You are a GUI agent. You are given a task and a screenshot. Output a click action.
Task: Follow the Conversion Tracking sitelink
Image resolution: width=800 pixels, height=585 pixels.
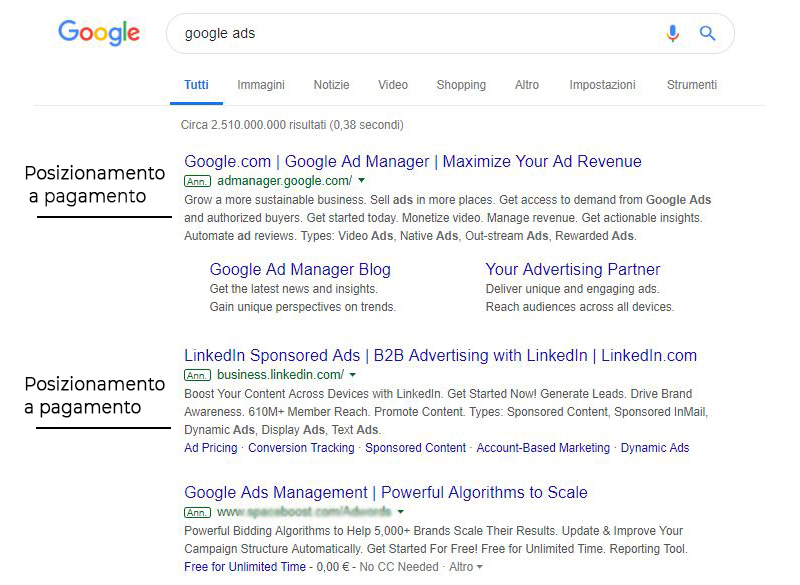click(x=301, y=448)
